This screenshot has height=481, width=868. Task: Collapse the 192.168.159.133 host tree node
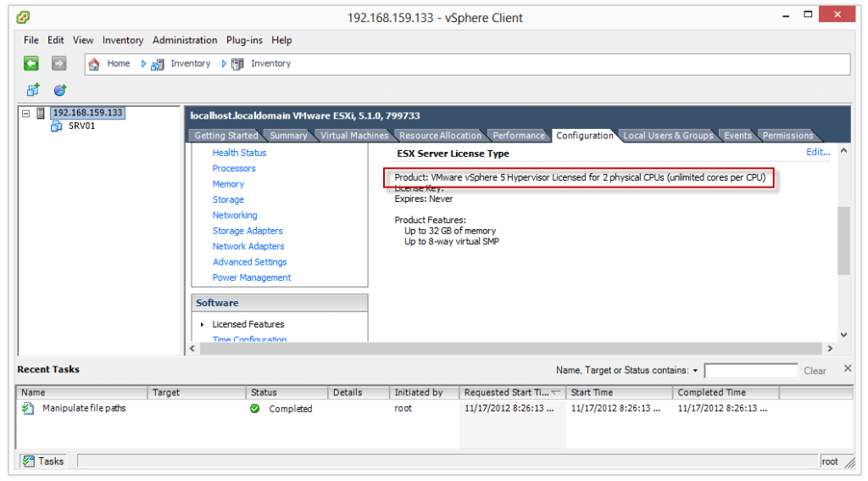26,113
